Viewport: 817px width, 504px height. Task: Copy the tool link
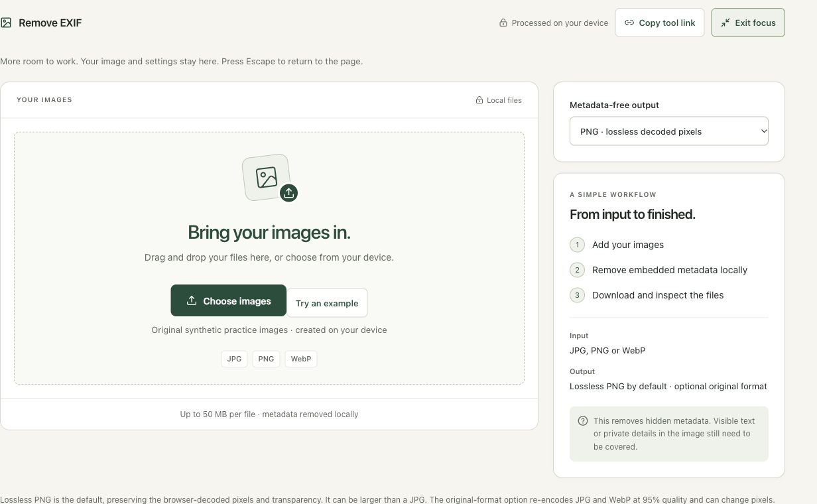click(x=660, y=23)
